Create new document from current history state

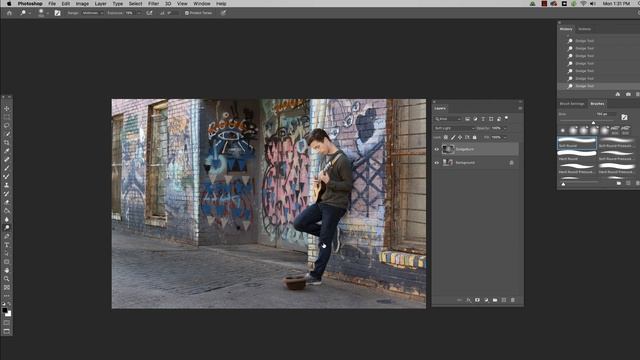[x=618, y=94]
